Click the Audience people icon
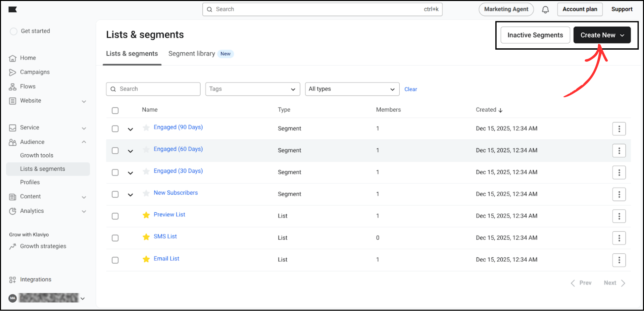 (13, 142)
